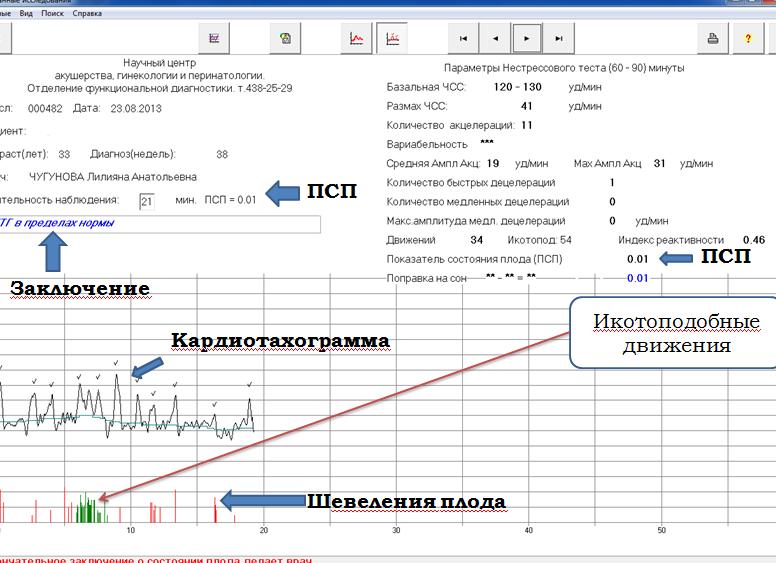This screenshot has width=776, height=563.
Task: Jump to the first record
Action: click(463, 39)
